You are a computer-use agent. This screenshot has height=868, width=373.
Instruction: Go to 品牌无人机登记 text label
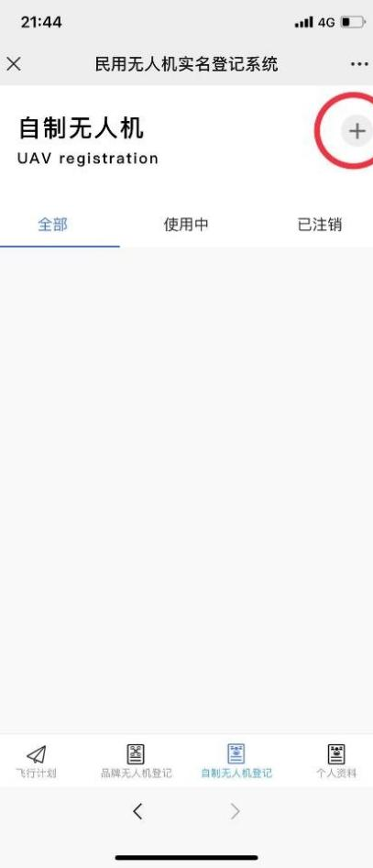tap(137, 774)
